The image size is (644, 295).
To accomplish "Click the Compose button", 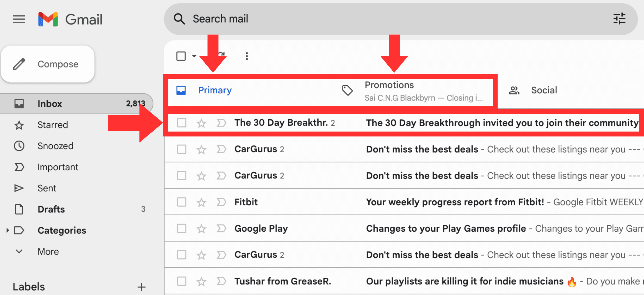I will pos(48,64).
